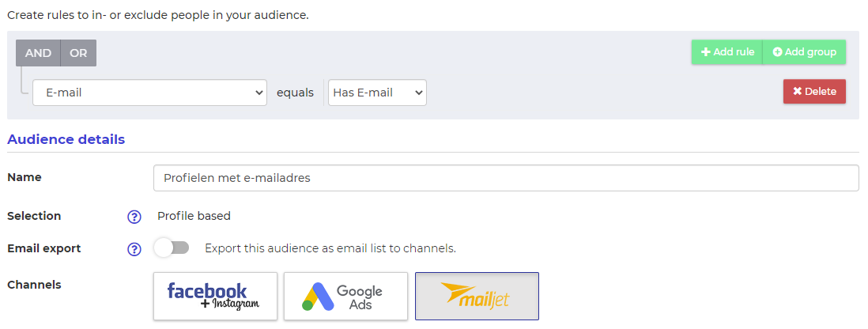Toggle the Email export switch

[x=172, y=248]
